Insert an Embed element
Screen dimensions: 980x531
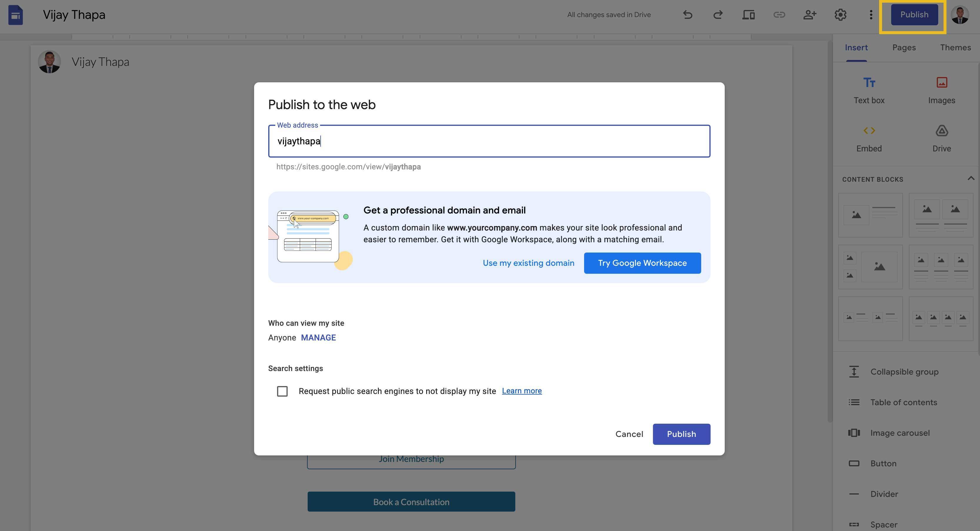pos(869,139)
